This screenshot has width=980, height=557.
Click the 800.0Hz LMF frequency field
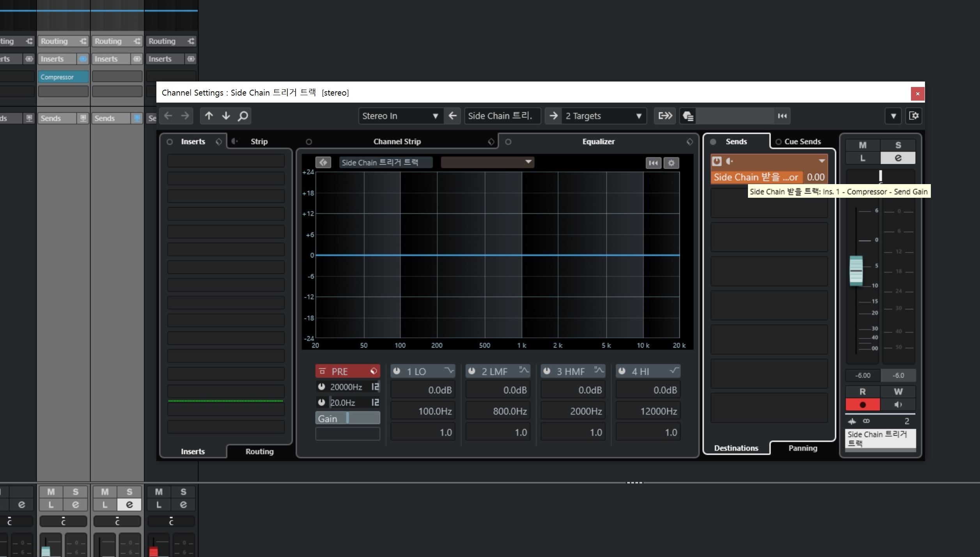pyautogui.click(x=498, y=411)
